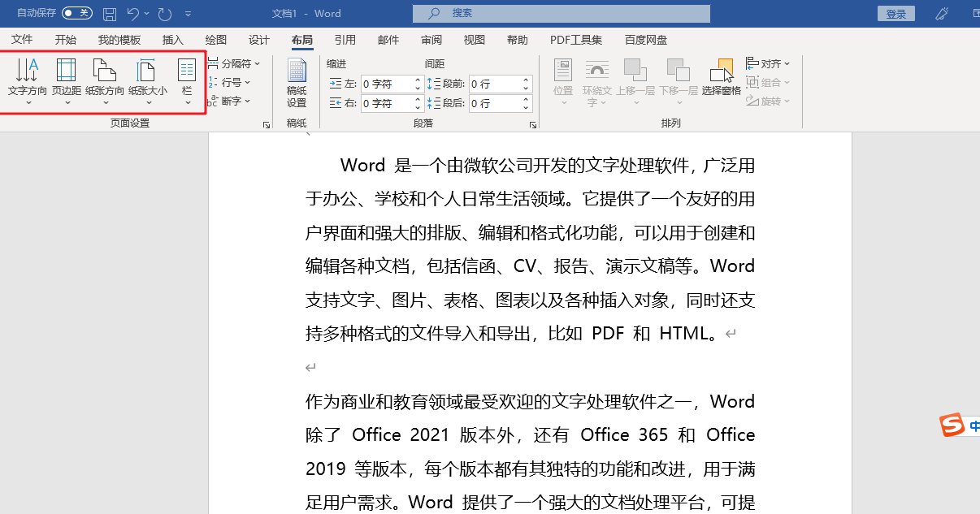Image resolution: width=980 pixels, height=514 pixels.
Task: Decrease spacing after (段后) stepper down
Action: [527, 108]
